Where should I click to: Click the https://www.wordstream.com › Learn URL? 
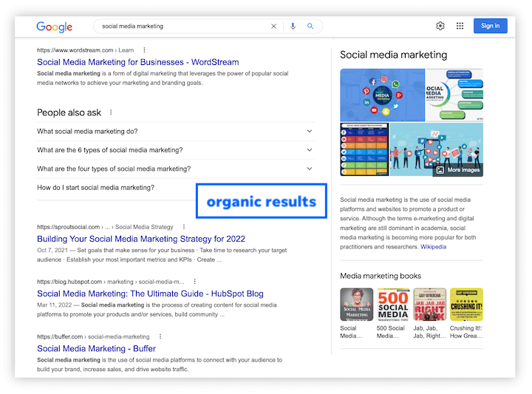(85, 50)
